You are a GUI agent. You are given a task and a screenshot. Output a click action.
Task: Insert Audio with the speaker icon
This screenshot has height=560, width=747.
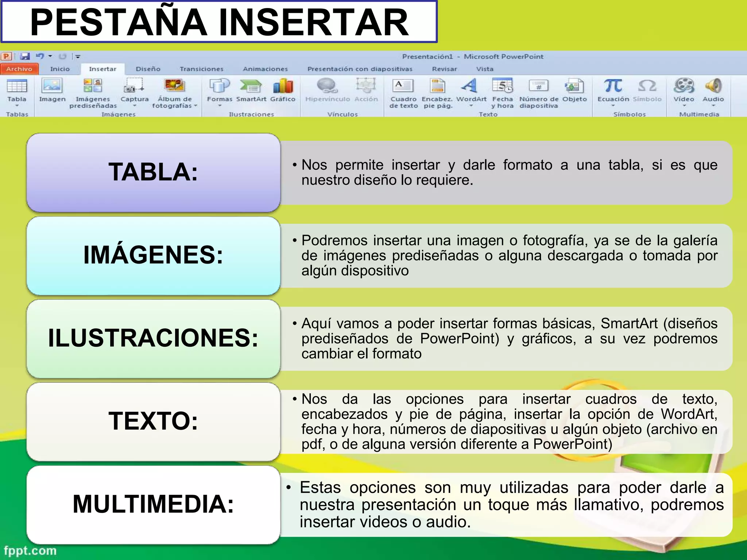point(713,86)
